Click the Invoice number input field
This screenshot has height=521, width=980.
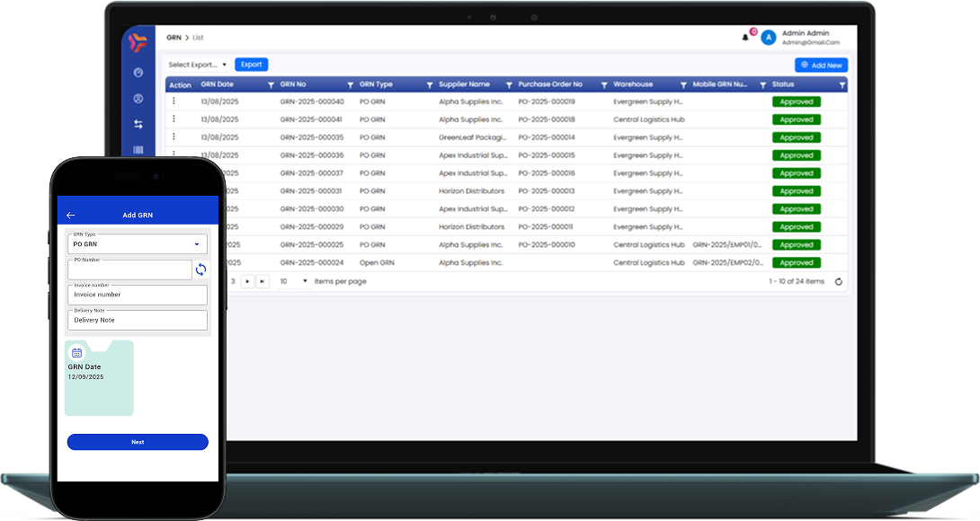pos(138,295)
